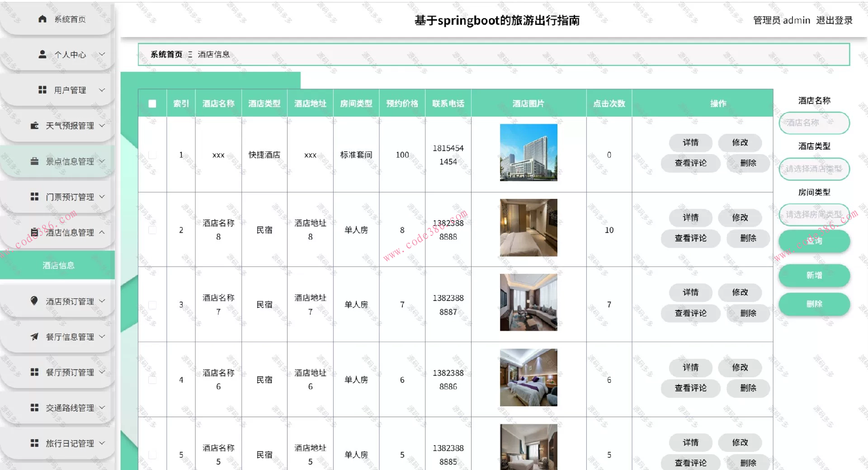The height and width of the screenshot is (470, 868).
Task: Open the 请选择酒店类型 dropdown
Action: (814, 169)
